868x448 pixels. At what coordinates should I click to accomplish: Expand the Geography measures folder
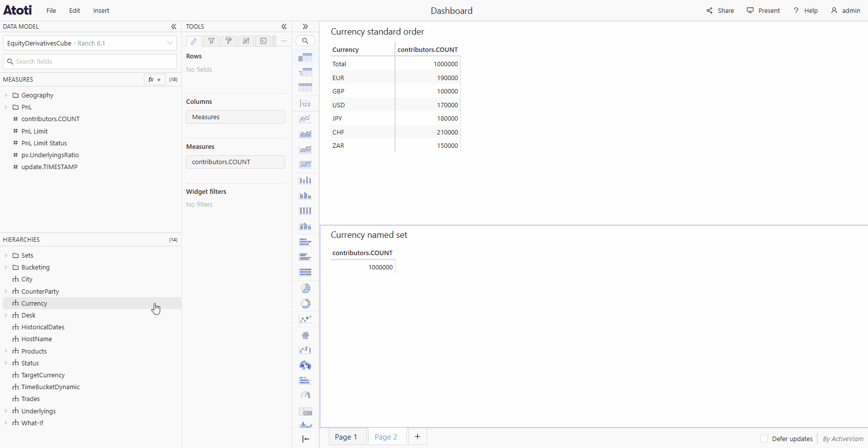click(x=6, y=95)
